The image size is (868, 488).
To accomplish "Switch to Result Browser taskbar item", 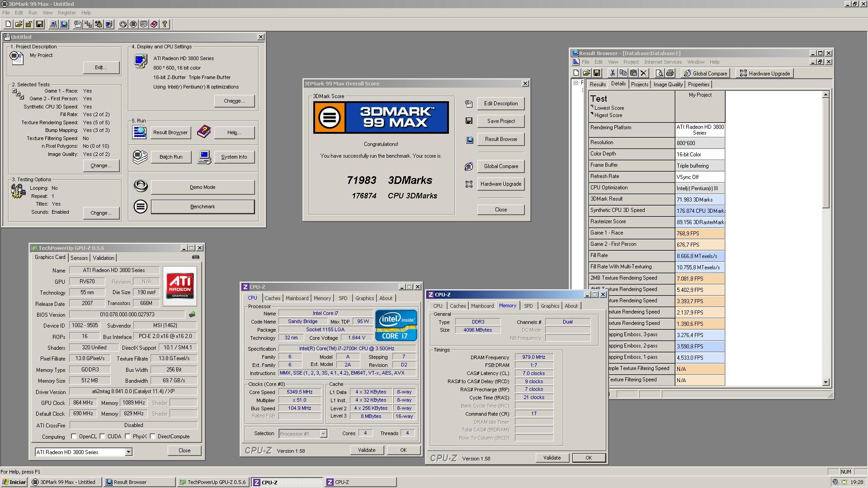I will [x=140, y=482].
